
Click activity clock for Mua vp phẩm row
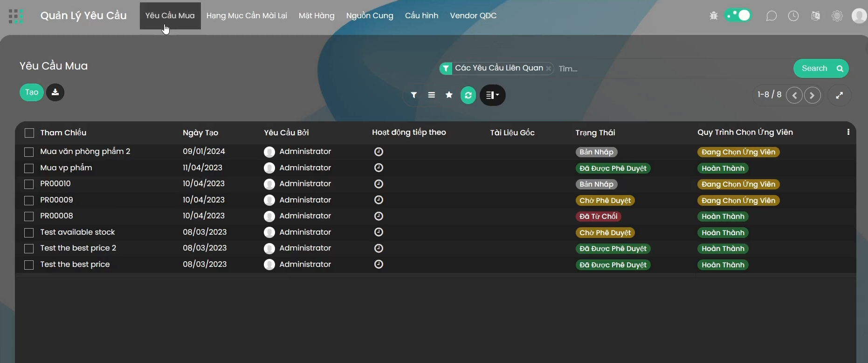click(379, 168)
